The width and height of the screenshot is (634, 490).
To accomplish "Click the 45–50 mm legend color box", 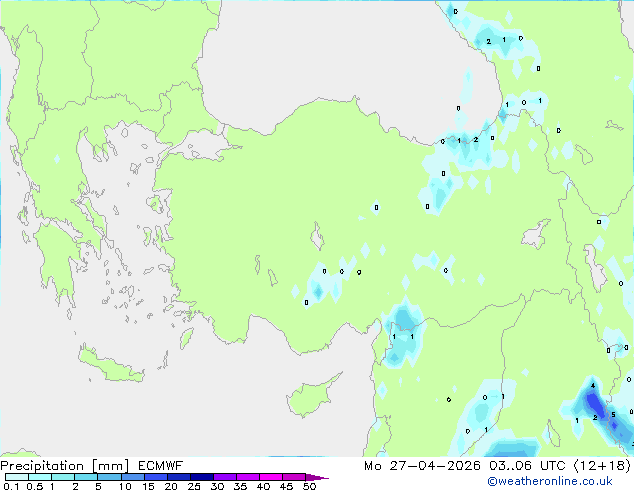I will 294,477.
